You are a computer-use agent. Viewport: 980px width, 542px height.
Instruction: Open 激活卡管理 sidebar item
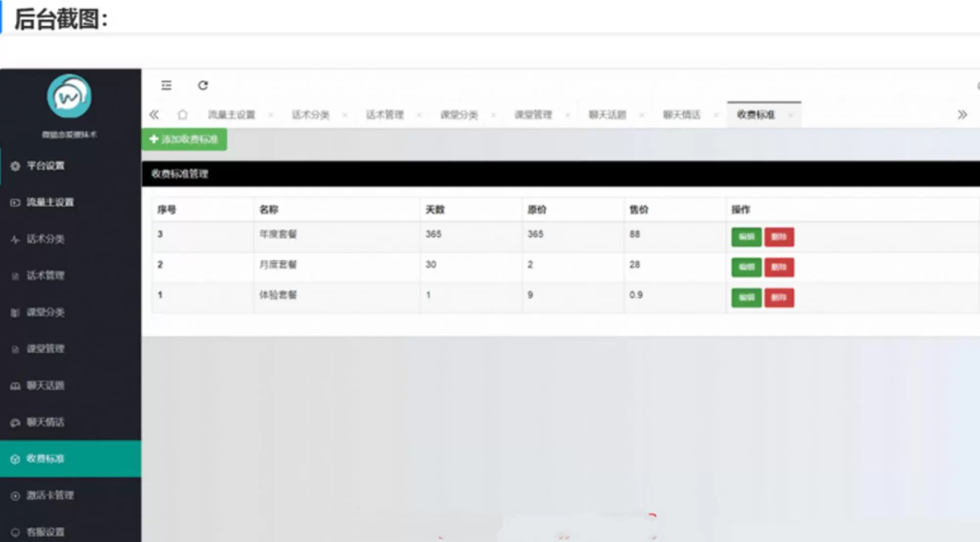tap(50, 495)
